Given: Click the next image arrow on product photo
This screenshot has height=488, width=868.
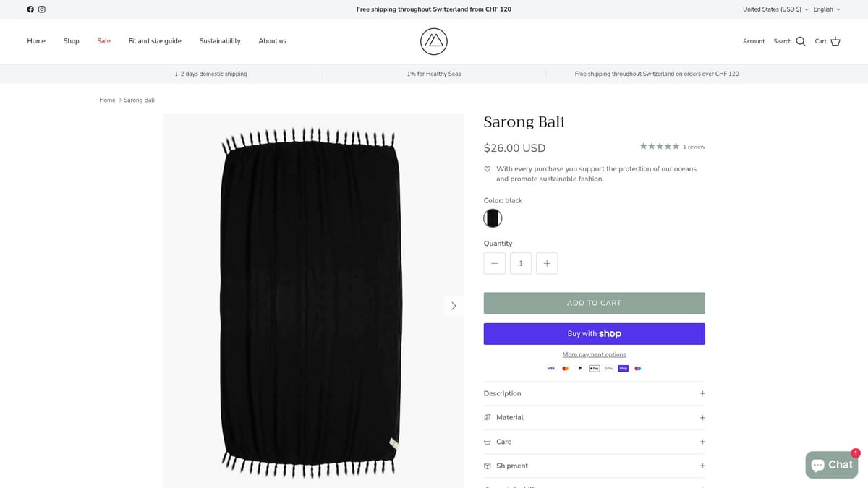Looking at the screenshot, I should [x=454, y=305].
